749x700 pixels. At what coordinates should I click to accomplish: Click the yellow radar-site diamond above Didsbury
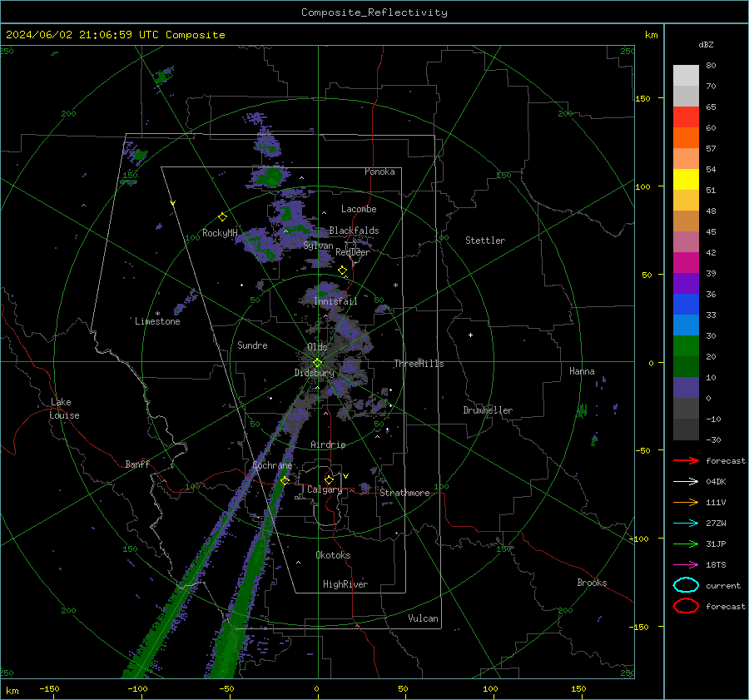point(317,363)
